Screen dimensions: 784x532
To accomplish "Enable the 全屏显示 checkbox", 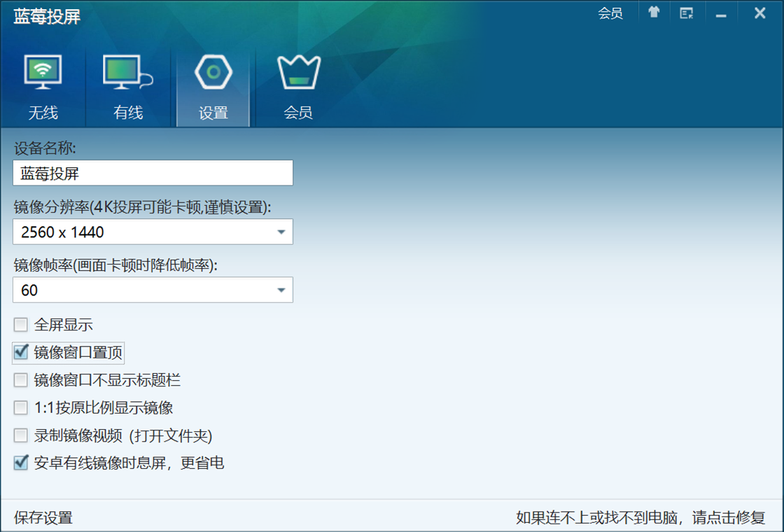I will pyautogui.click(x=21, y=325).
